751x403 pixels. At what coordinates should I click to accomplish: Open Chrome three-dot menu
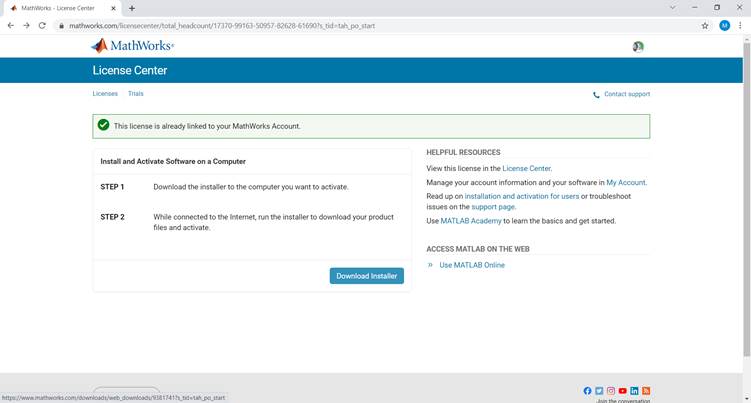pos(740,25)
